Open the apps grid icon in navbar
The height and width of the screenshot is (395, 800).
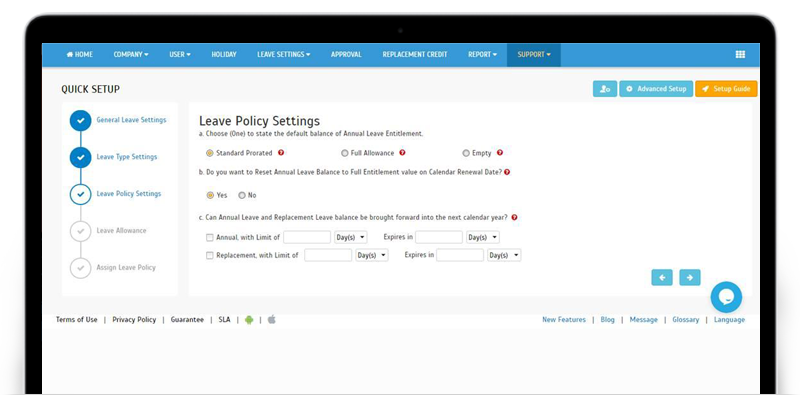click(x=740, y=55)
